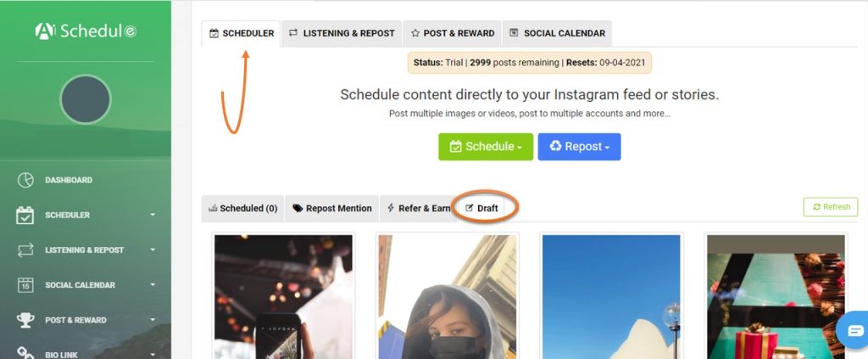Click the bar chart icon on Scheduled tab
This screenshot has height=359, width=868.
[x=213, y=208]
